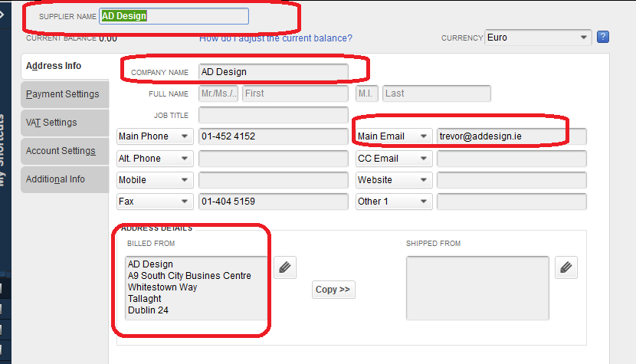Click the CC Email address field
Image resolution: width=636 pixels, height=364 pixels.
coord(511,159)
